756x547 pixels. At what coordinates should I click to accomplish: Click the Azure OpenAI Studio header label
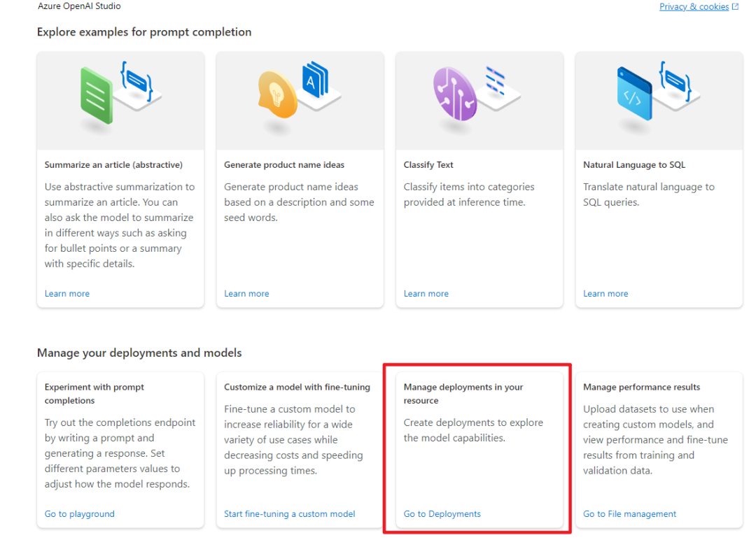point(80,6)
